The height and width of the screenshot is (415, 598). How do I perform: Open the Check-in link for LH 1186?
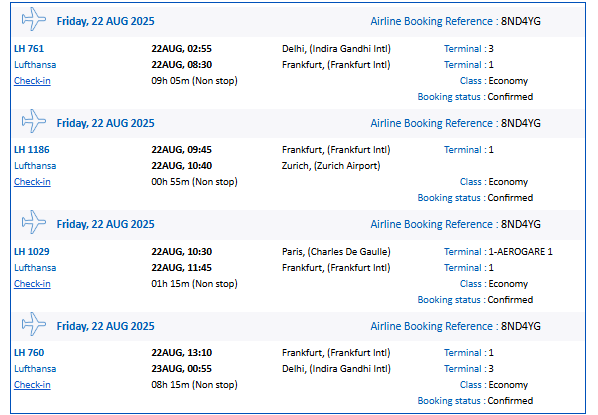pyautogui.click(x=32, y=182)
